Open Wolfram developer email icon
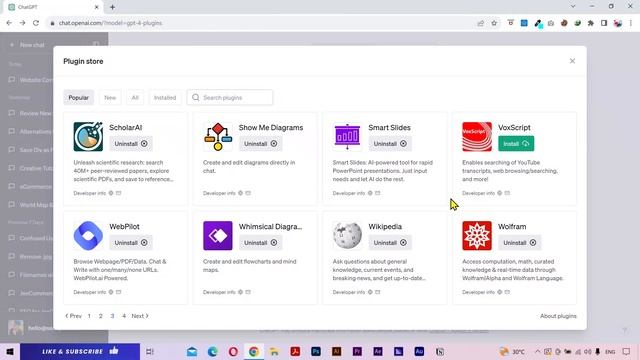640x360 pixels. coord(507,292)
